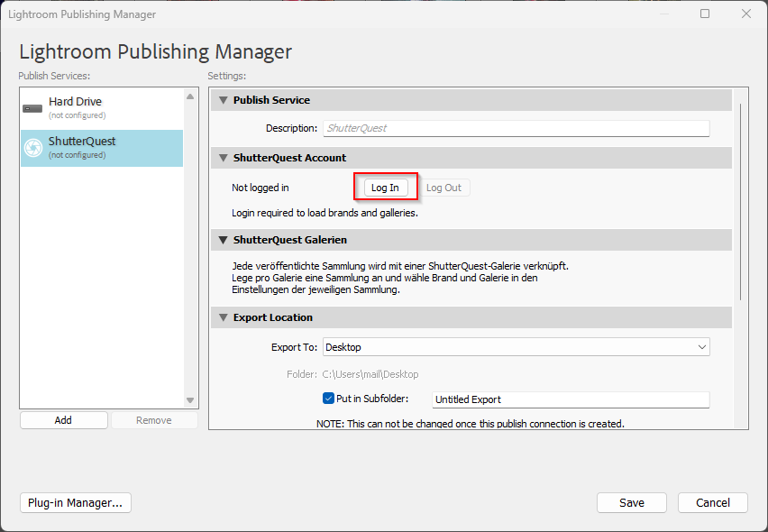
Task: Click the 'Not logged in' status text
Action: 261,188
